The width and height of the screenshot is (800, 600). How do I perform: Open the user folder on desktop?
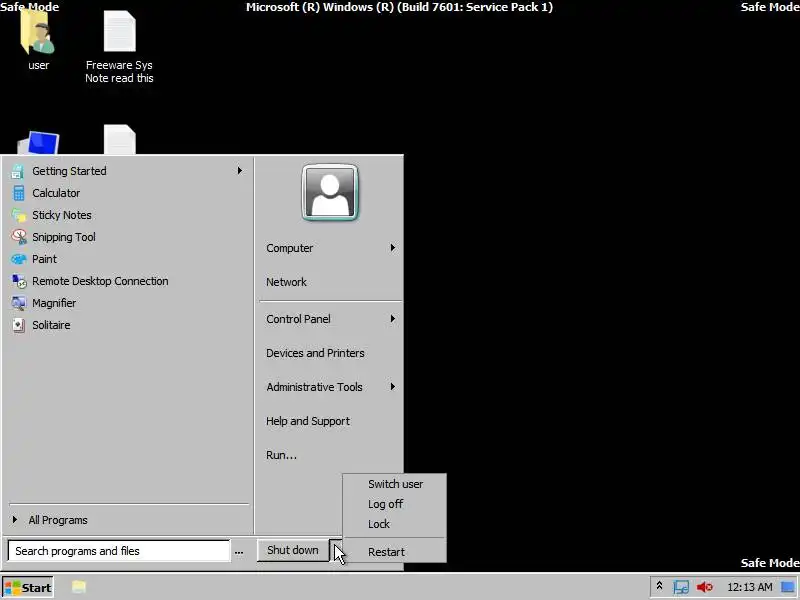[x=38, y=39]
